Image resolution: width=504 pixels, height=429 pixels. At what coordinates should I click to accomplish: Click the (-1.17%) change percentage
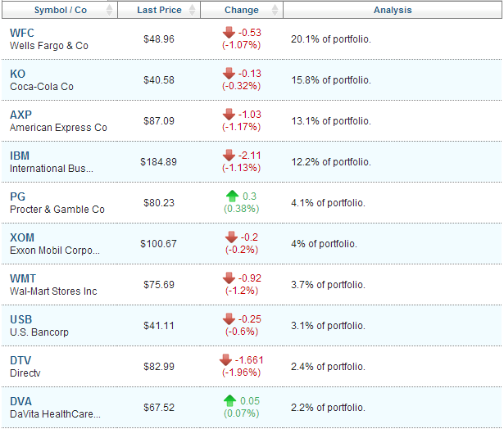click(242, 127)
